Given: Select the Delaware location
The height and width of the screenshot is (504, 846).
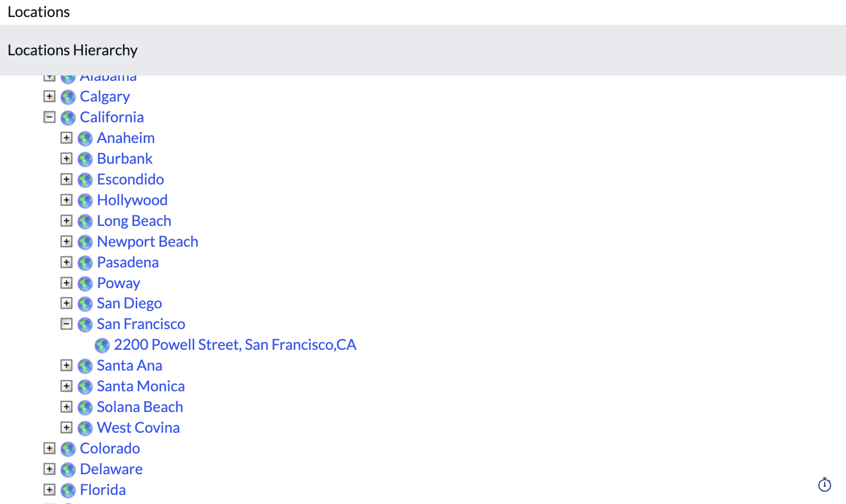Looking at the screenshot, I should 111,469.
